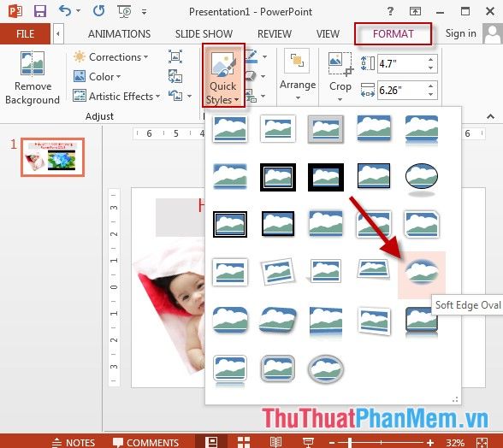The height and width of the screenshot is (448, 503).
Task: Click the Picture Border icon
Action: (x=251, y=56)
